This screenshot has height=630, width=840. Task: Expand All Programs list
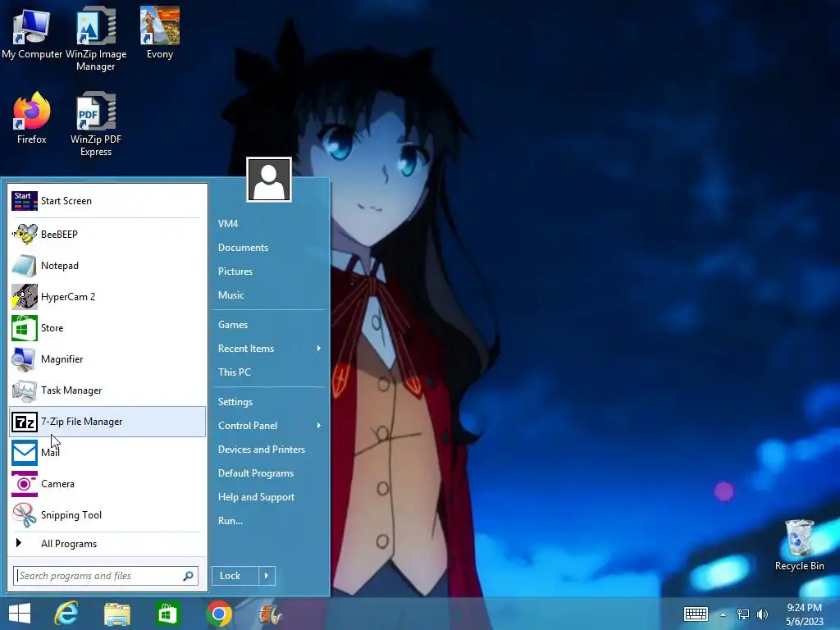click(x=107, y=544)
